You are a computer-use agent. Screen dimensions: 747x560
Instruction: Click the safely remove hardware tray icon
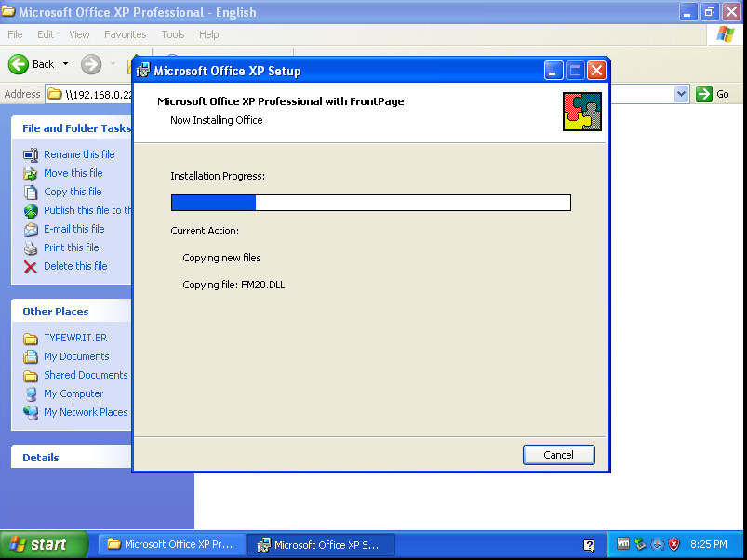click(641, 543)
